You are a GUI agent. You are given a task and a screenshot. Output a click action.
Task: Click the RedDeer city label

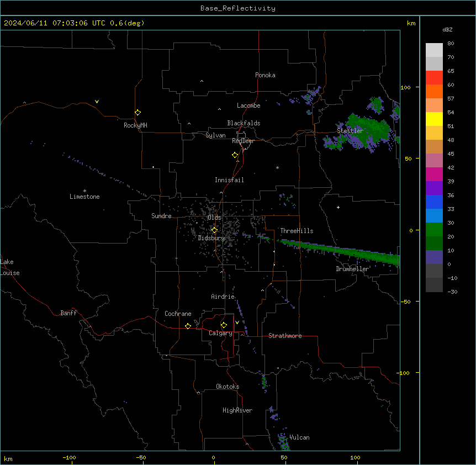pos(243,141)
